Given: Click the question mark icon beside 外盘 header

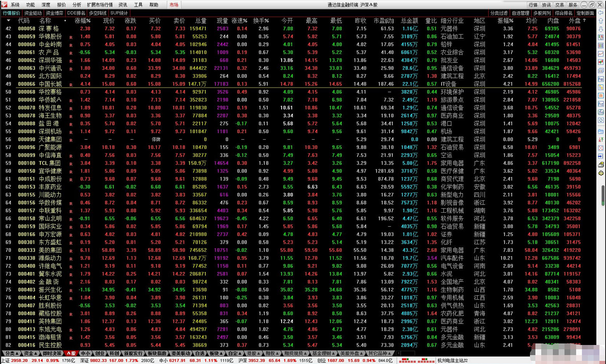Looking at the screenshot, I should click(584, 21).
